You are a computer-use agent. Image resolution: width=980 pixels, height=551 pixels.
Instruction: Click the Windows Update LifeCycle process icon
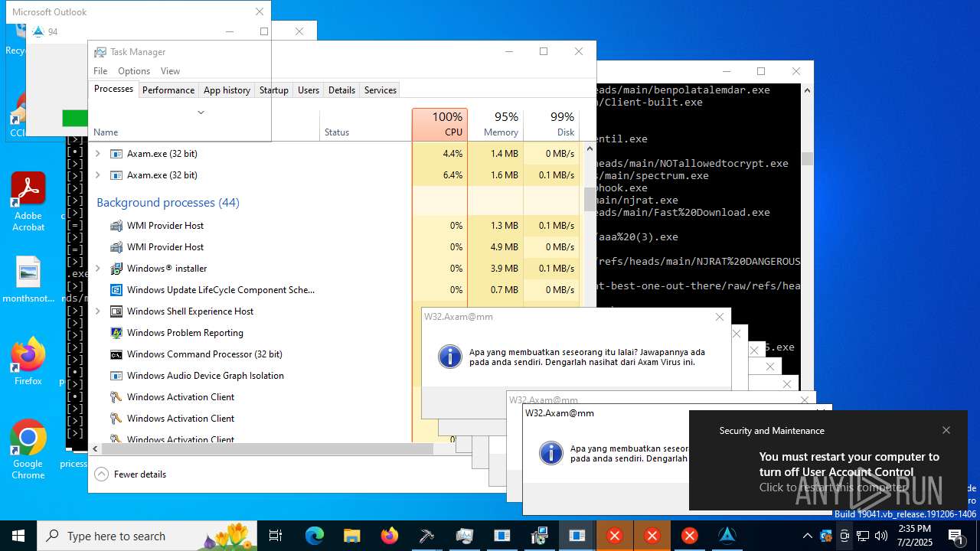point(116,290)
